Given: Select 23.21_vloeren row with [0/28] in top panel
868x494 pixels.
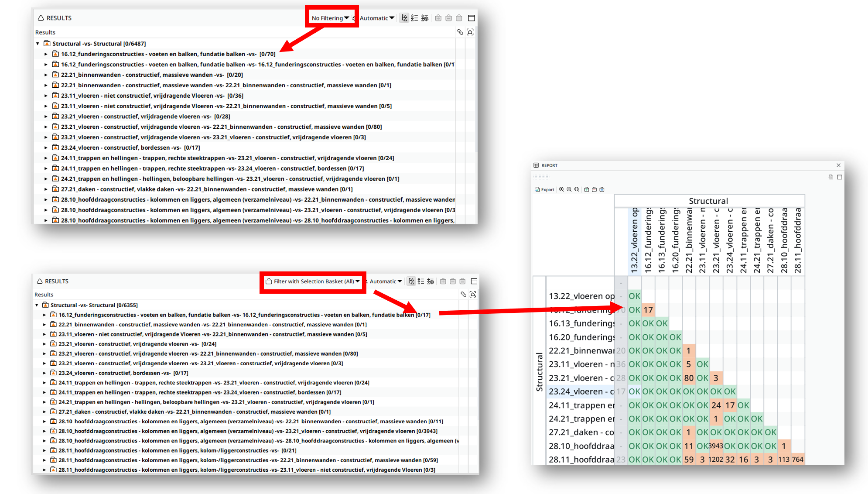Looking at the screenshot, I should pos(145,117).
